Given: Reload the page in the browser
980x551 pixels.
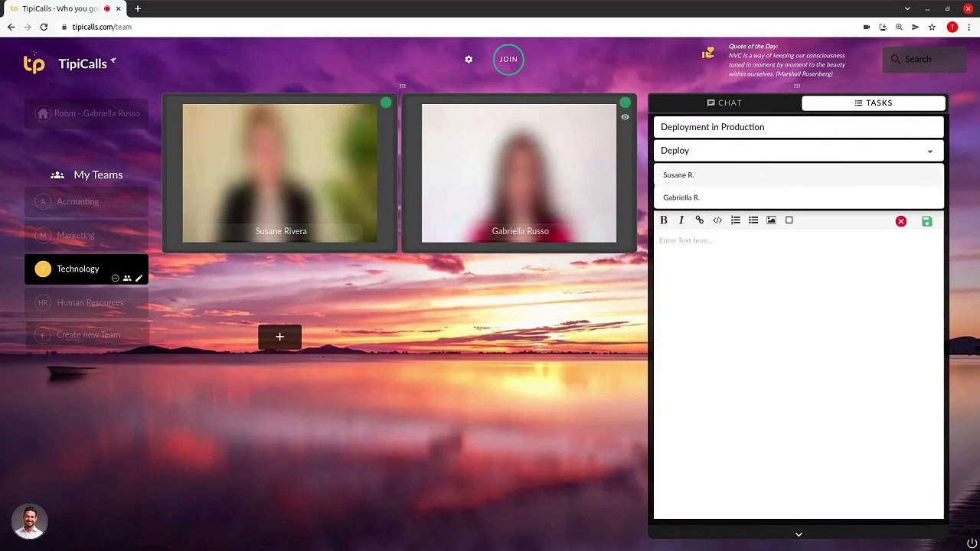Looking at the screenshot, I should click(44, 27).
